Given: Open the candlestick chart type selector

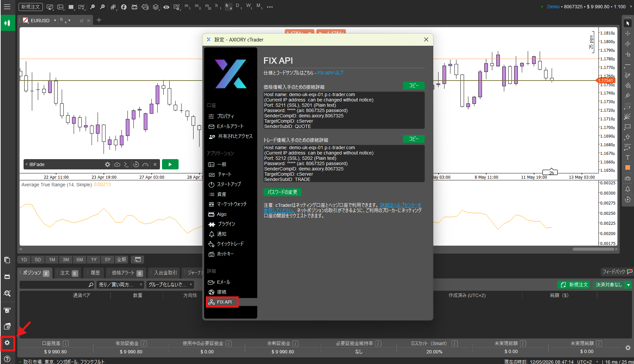Looking at the screenshot, I should (114, 7).
